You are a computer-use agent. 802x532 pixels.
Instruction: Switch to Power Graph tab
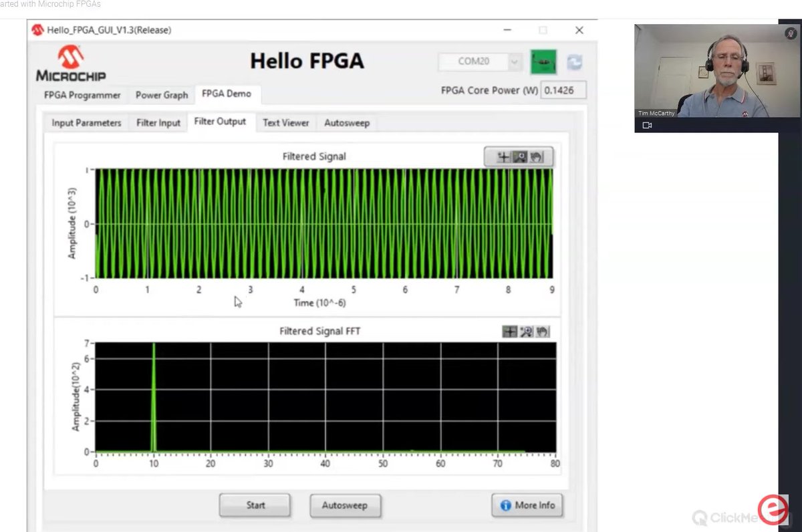pos(162,95)
